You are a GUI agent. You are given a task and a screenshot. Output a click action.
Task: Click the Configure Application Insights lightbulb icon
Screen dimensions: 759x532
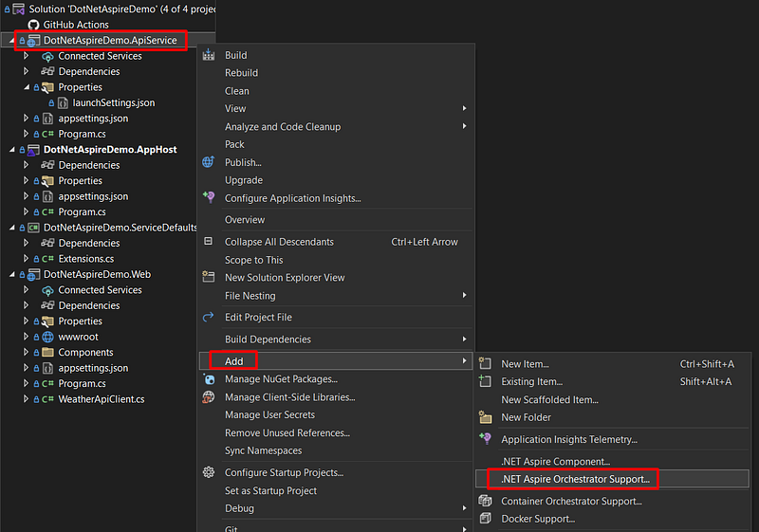[209, 197]
